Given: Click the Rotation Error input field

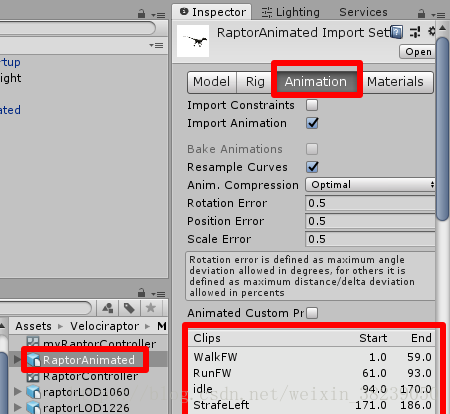Looking at the screenshot, I should 370,203.
